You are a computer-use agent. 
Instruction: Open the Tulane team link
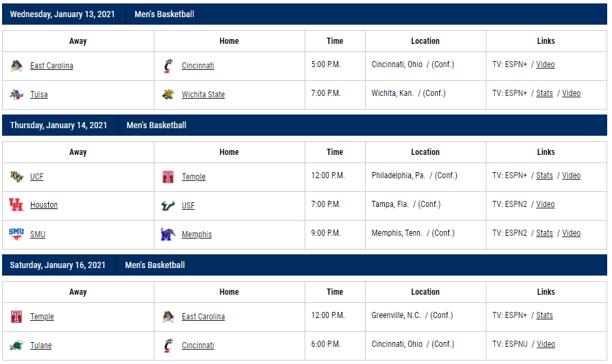click(41, 345)
